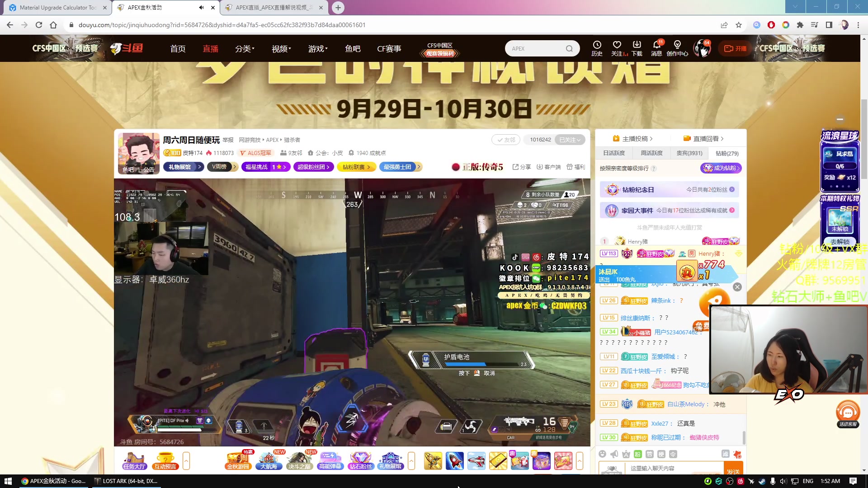Select the red rocket gift

click(454, 460)
